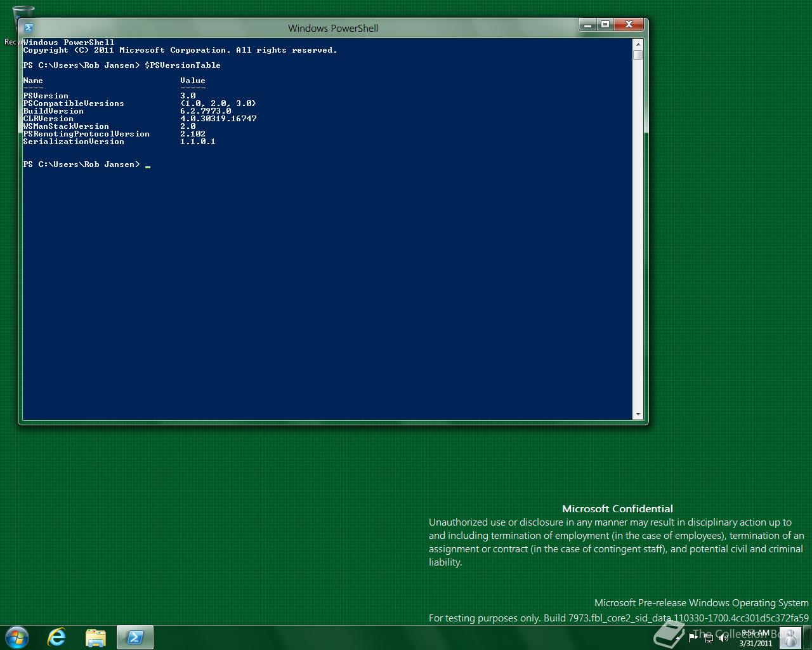
Task: Open the clock showing 3/31/2011
Action: (756, 638)
